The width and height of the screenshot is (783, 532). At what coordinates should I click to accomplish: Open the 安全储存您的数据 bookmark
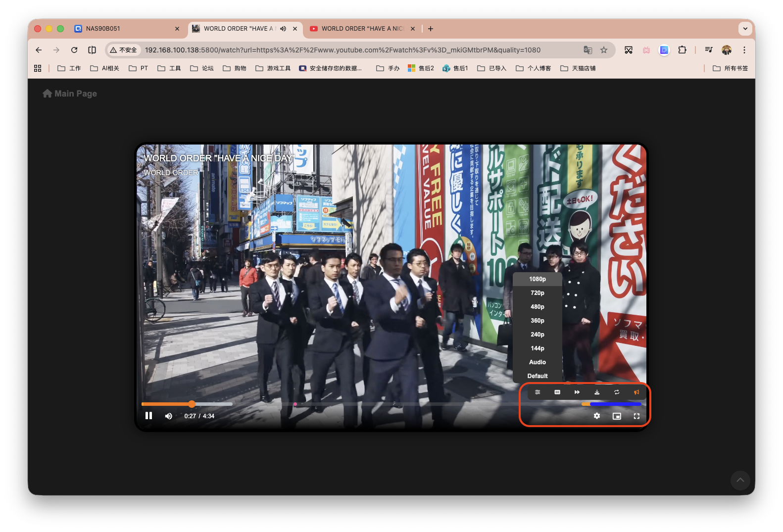331,68
